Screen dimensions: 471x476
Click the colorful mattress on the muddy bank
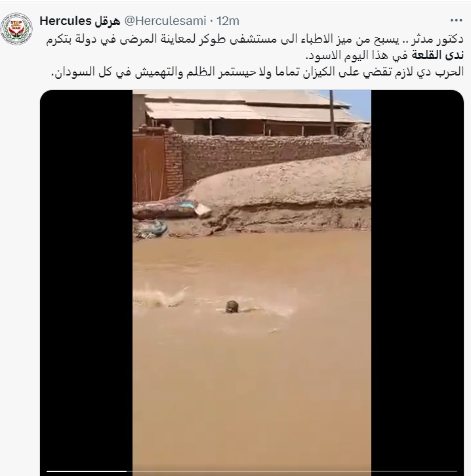coord(165,208)
